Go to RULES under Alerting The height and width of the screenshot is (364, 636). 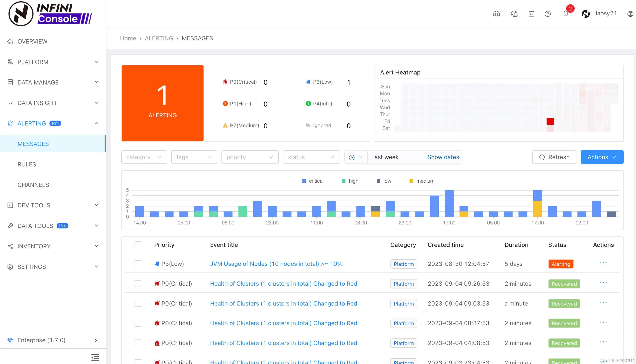(x=27, y=164)
